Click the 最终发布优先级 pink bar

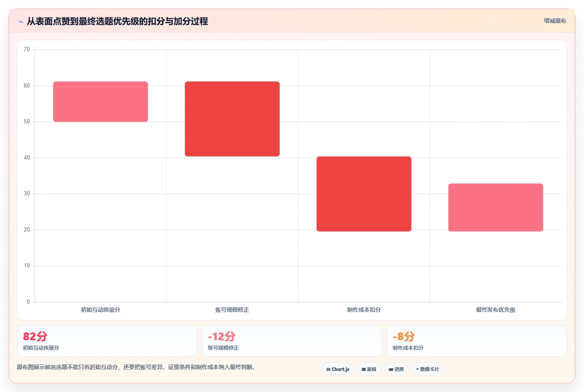click(x=496, y=207)
